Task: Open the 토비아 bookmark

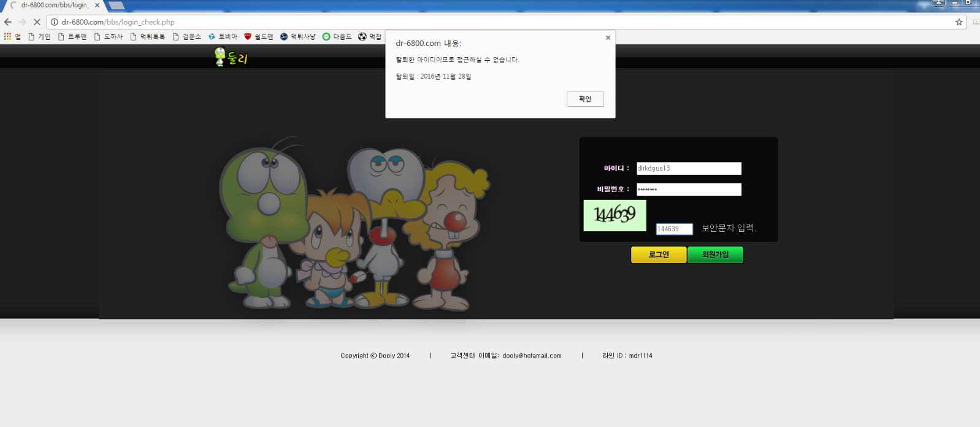Action: (223, 37)
